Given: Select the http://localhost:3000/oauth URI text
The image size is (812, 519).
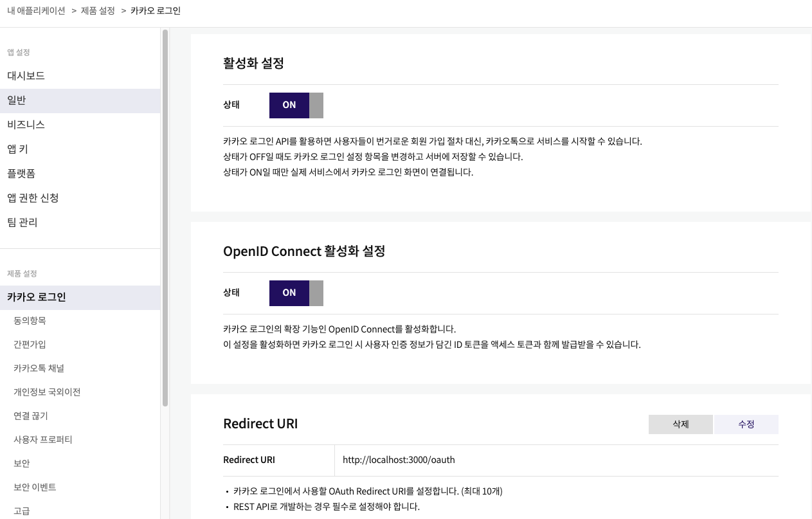Looking at the screenshot, I should (x=399, y=460).
